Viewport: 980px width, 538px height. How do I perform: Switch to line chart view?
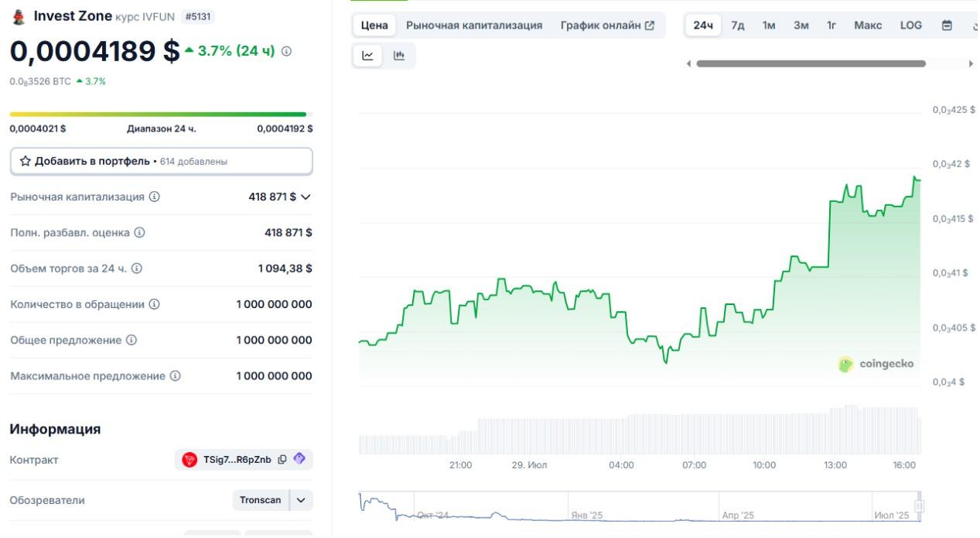pyautogui.click(x=368, y=56)
